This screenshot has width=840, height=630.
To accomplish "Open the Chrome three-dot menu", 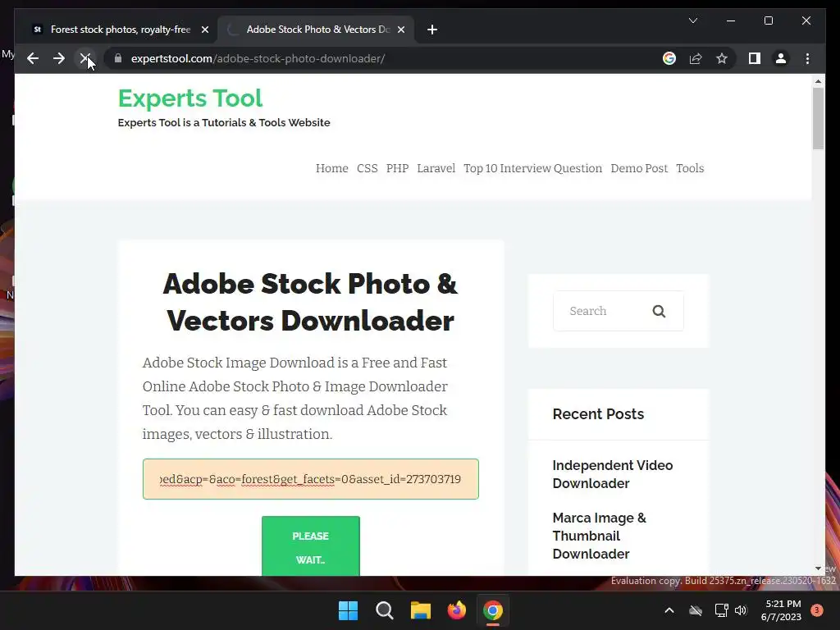I will tap(807, 58).
